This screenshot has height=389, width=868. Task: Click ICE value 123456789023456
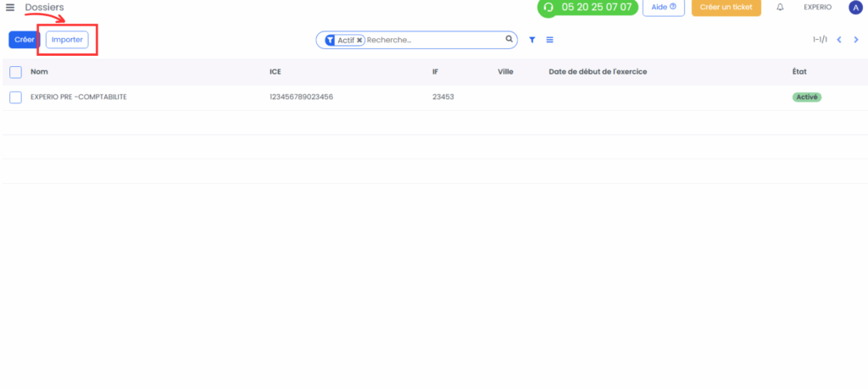(301, 97)
